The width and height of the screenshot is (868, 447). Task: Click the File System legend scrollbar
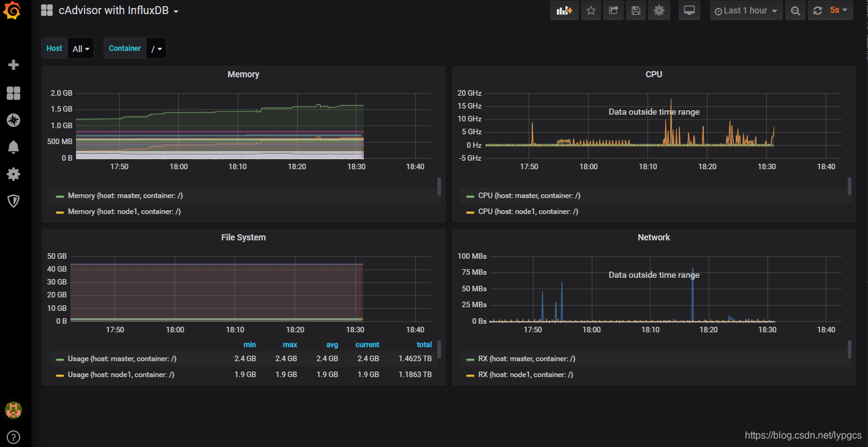point(439,350)
